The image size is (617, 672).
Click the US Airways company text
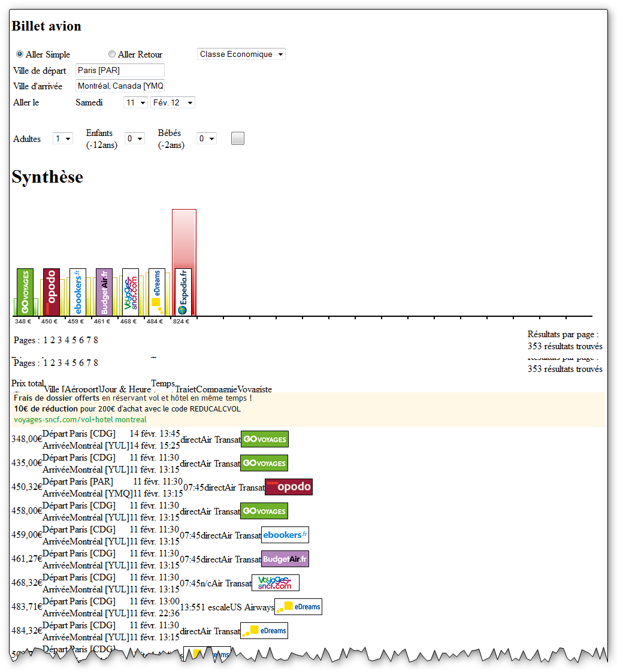coord(252,607)
